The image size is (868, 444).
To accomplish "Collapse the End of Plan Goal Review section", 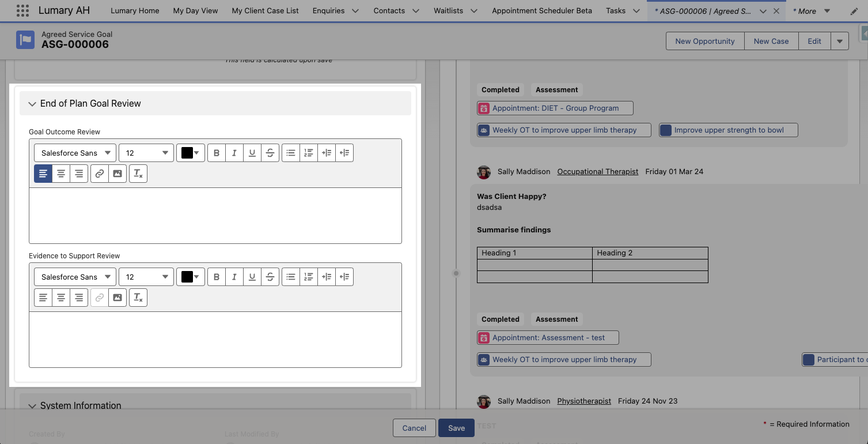I will [x=32, y=103].
